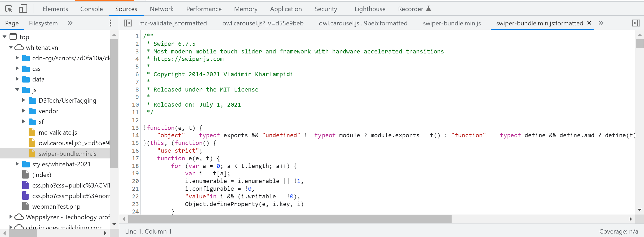Close the swiper-bundle.min.js:formatted tab
The image size is (644, 237).
tap(589, 23)
